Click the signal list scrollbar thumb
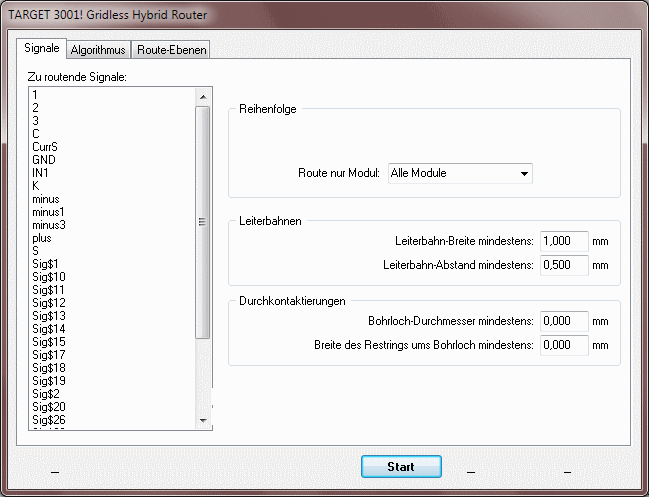The width and height of the screenshot is (649, 497). 202,223
